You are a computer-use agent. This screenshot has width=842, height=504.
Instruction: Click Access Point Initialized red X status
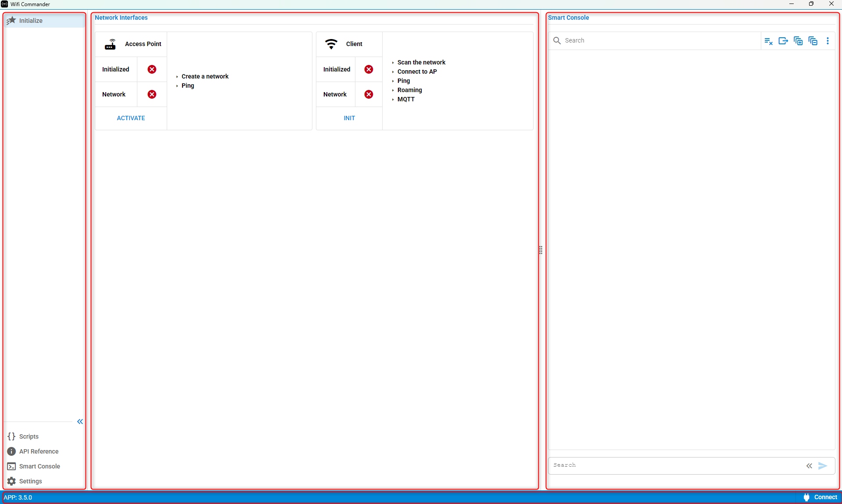(x=152, y=69)
